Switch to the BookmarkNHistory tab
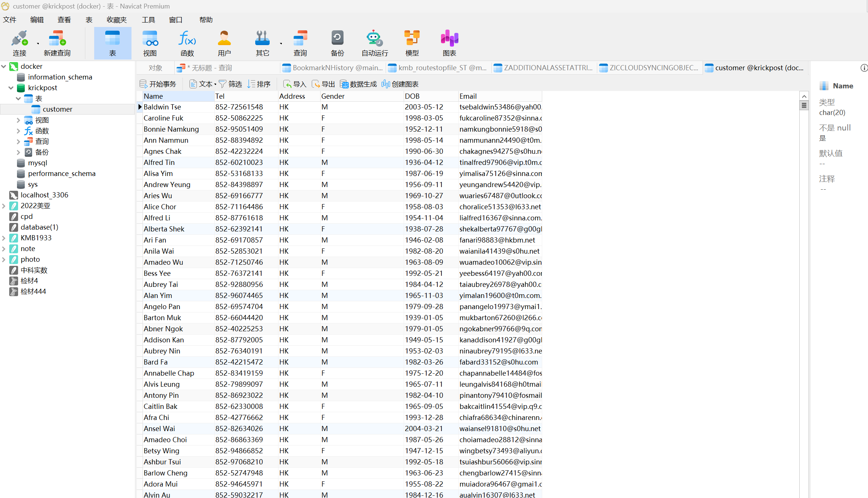The height and width of the screenshot is (498, 868). (x=333, y=68)
